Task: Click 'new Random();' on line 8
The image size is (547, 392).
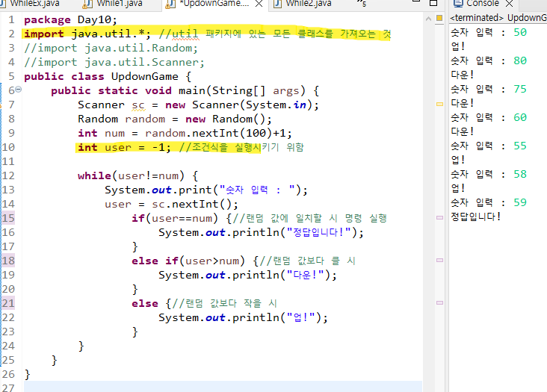Action: [229, 119]
